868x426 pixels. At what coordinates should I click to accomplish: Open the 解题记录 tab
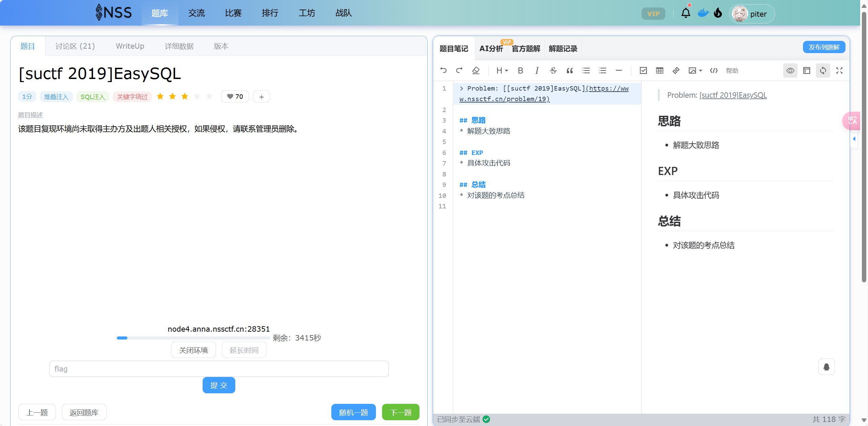click(x=563, y=49)
